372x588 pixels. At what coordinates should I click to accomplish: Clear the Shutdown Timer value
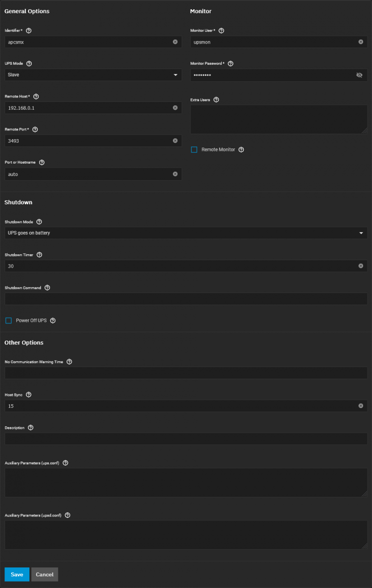(361, 266)
